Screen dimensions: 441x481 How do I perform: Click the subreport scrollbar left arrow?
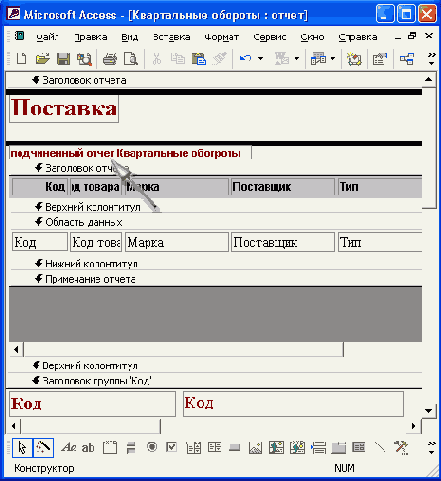pos(16,350)
